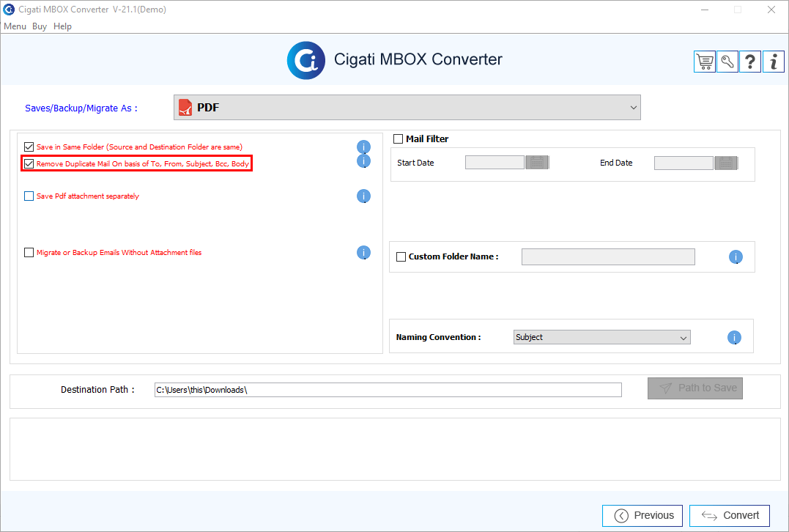This screenshot has width=789, height=532.
Task: Click info icon beside Custom Folder Name
Action: click(x=736, y=257)
